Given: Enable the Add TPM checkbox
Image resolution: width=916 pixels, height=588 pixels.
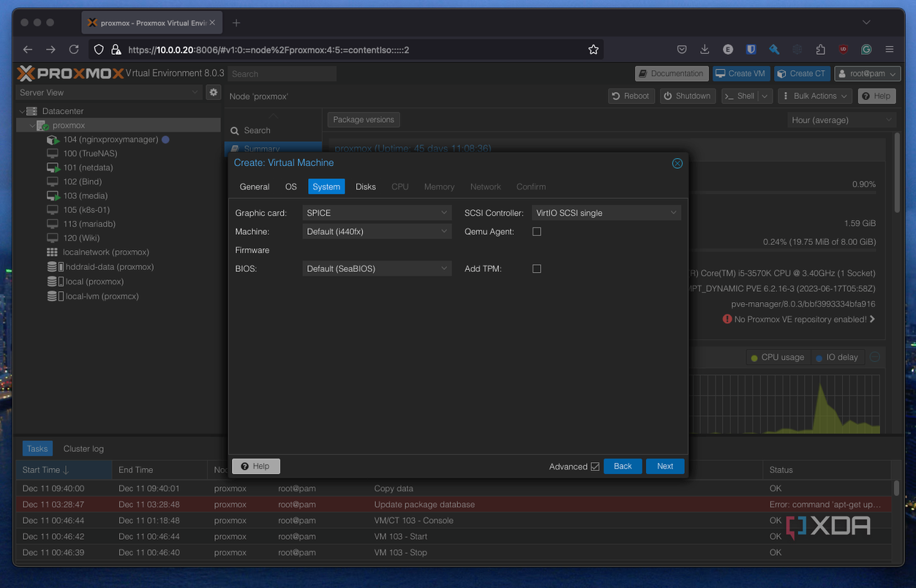Looking at the screenshot, I should click(536, 268).
